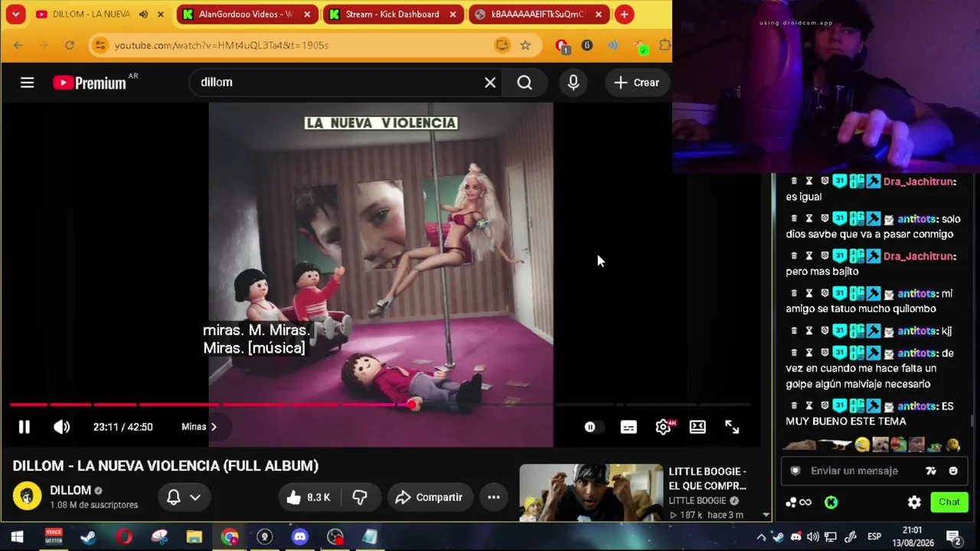
Task: Open Steam from the taskbar
Action: [88, 537]
